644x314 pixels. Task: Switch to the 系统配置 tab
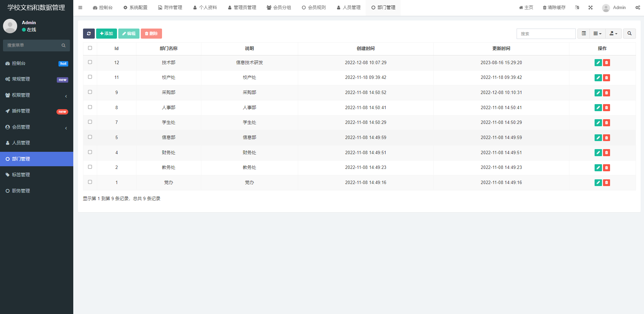[135, 7]
